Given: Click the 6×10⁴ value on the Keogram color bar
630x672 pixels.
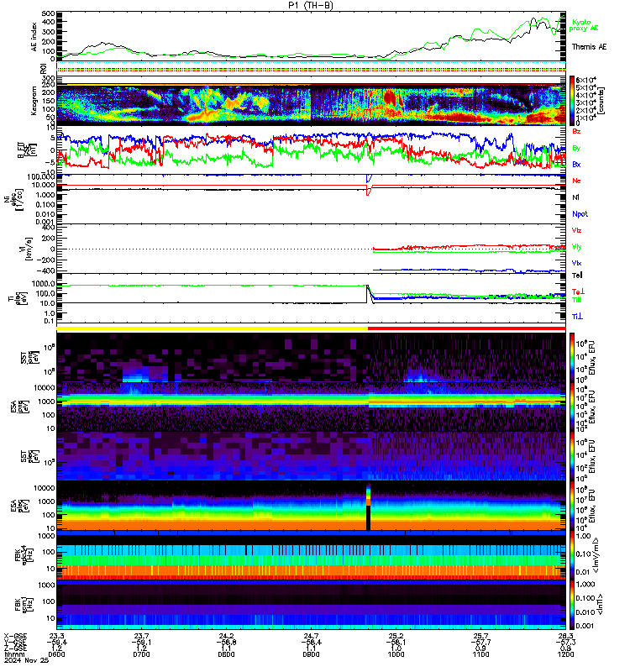Looking at the screenshot, I should [x=585, y=80].
